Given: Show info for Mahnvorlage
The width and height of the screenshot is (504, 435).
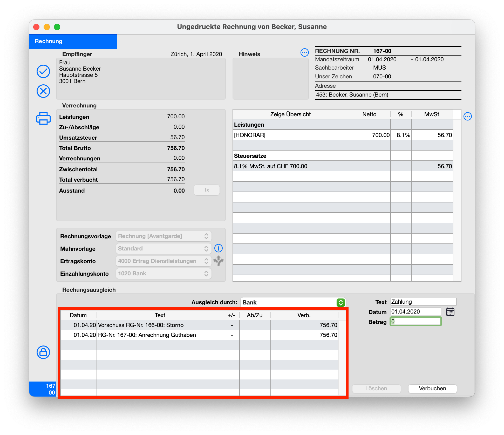Looking at the screenshot, I should tap(219, 248).
